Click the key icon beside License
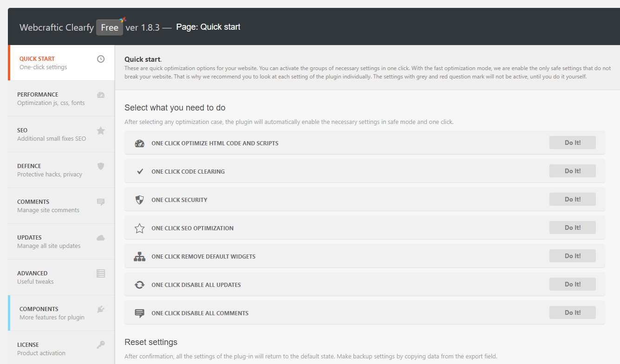620x364 pixels. coord(100,345)
